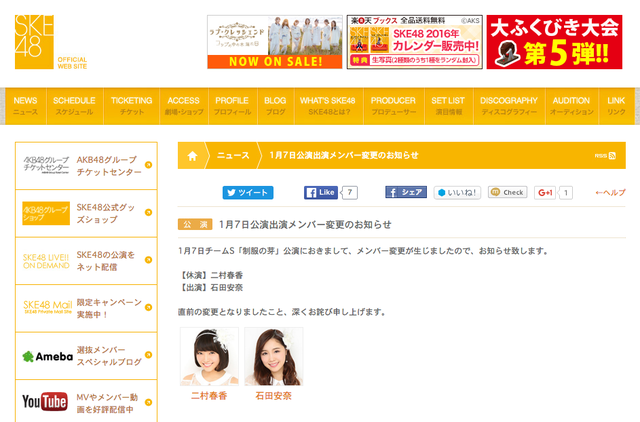Click the Google +1 count 1

tap(566, 193)
